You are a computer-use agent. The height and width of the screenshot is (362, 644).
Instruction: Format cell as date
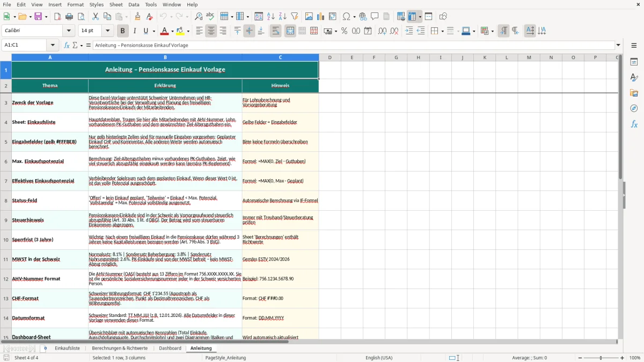(x=368, y=31)
